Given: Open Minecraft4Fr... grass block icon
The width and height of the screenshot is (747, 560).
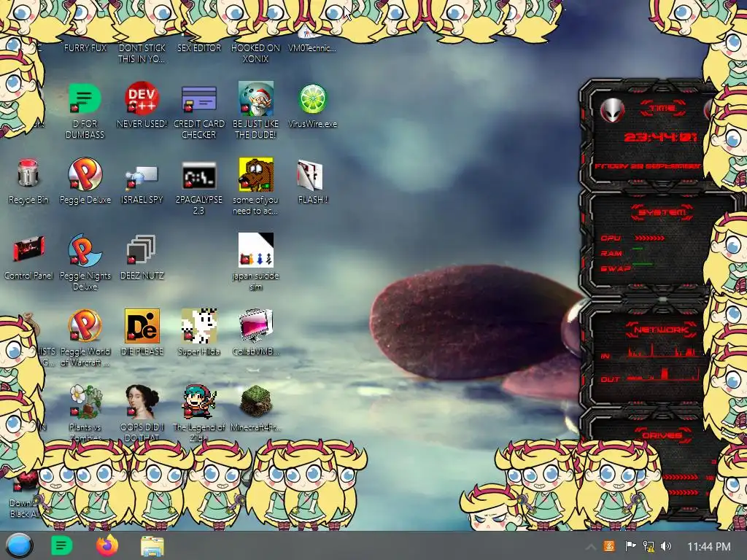Looking at the screenshot, I should (x=256, y=402).
